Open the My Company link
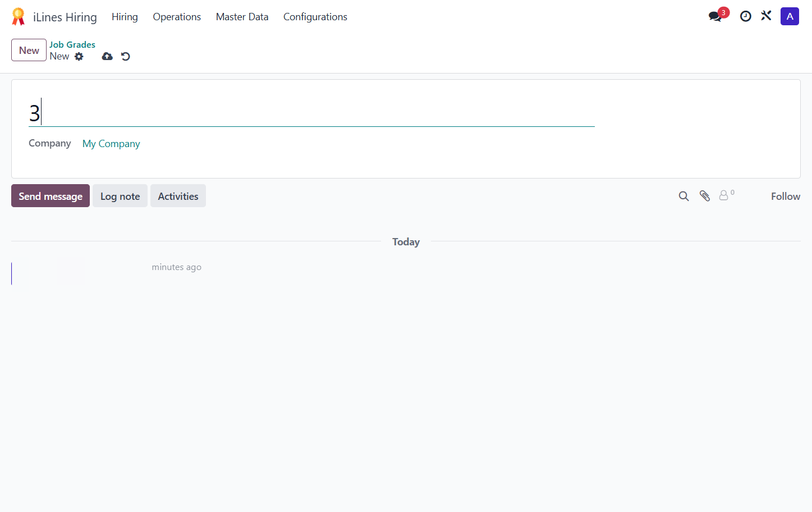The width and height of the screenshot is (812, 512). click(x=111, y=144)
